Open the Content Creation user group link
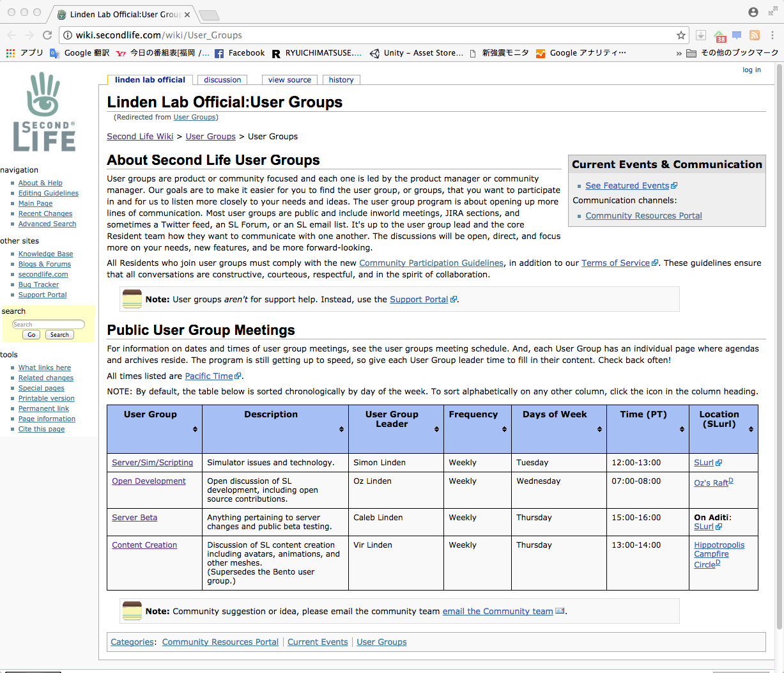The width and height of the screenshot is (784, 673). click(x=144, y=545)
